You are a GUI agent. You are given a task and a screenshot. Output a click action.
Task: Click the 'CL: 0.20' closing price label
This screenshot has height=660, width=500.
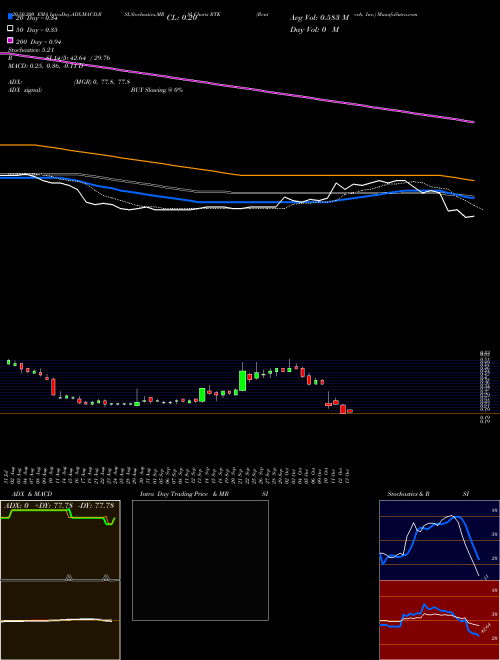182,18
